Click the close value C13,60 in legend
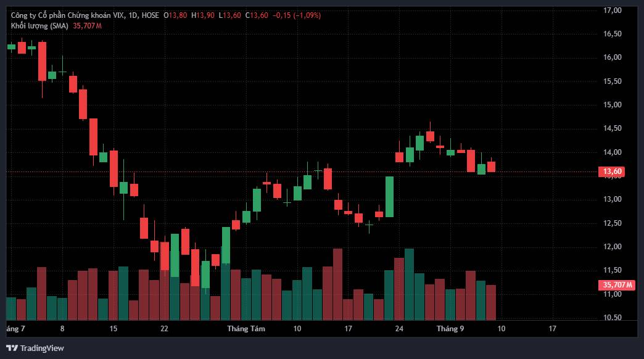 click(x=257, y=15)
